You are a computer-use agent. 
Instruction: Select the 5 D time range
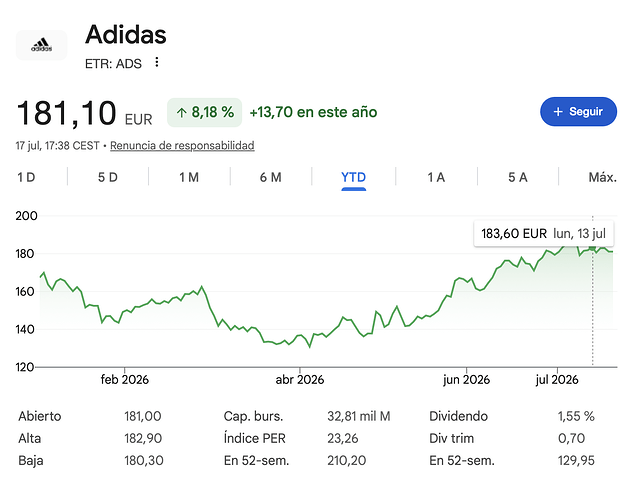(x=108, y=177)
